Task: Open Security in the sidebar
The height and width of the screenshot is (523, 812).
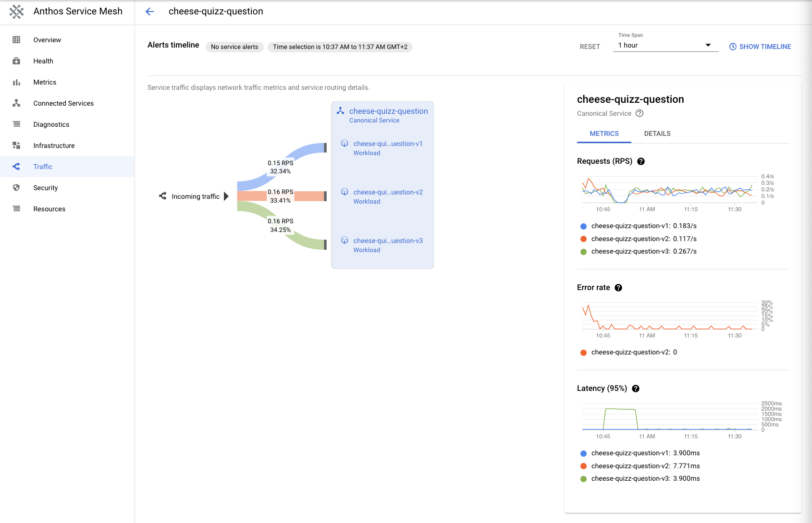Action: click(67, 188)
